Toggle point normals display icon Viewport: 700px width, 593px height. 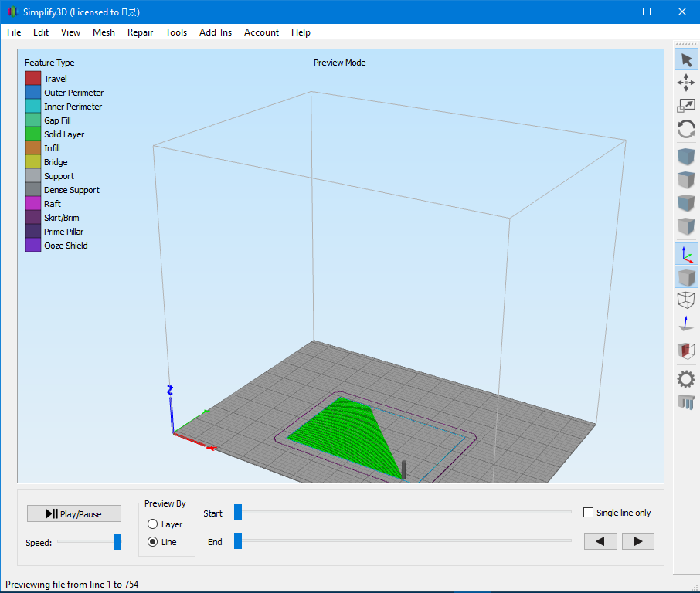686,323
